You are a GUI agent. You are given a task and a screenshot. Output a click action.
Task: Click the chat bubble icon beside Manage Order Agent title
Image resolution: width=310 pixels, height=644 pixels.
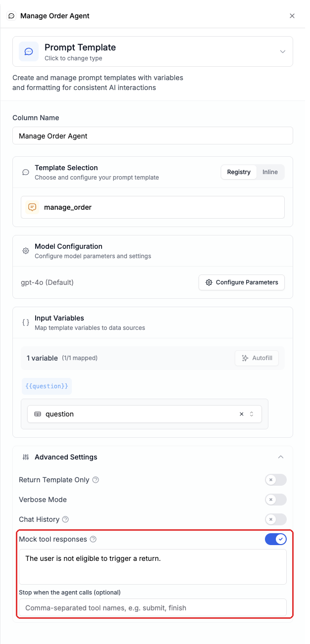[x=11, y=16]
